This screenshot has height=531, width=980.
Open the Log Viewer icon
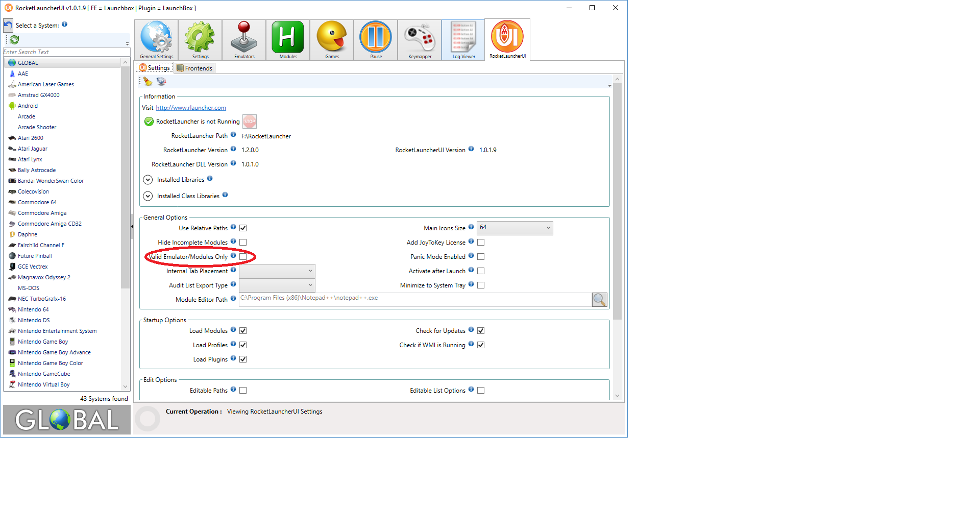463,40
